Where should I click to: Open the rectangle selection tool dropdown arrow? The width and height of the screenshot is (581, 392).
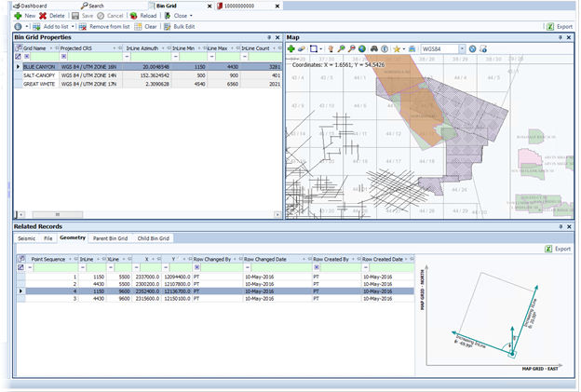320,49
